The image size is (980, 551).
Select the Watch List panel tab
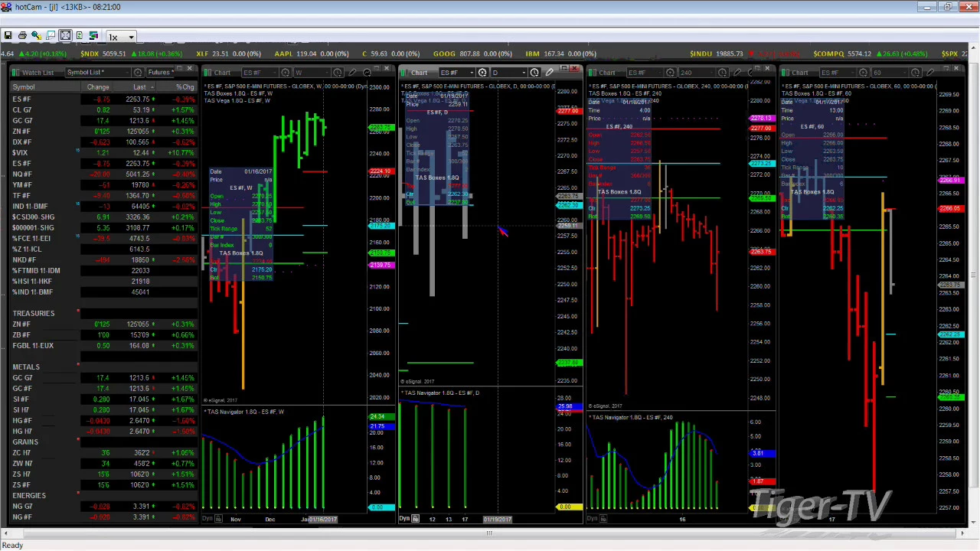click(38, 73)
